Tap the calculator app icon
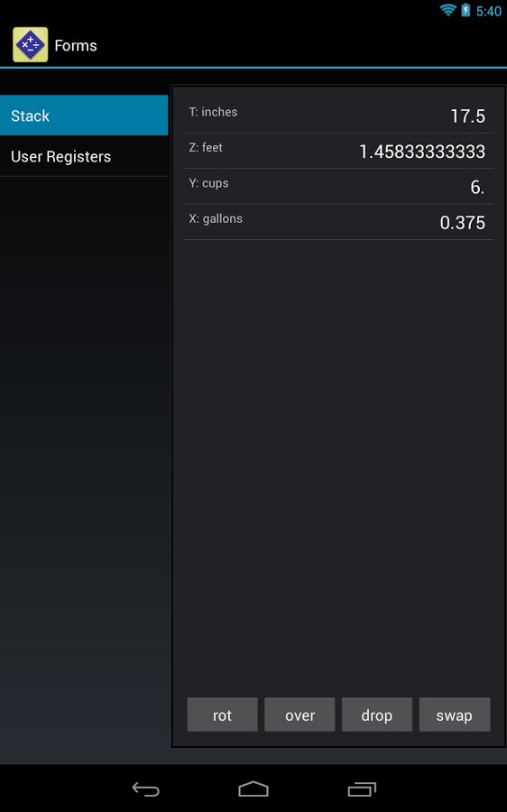Image resolution: width=507 pixels, height=812 pixels. pos(31,44)
